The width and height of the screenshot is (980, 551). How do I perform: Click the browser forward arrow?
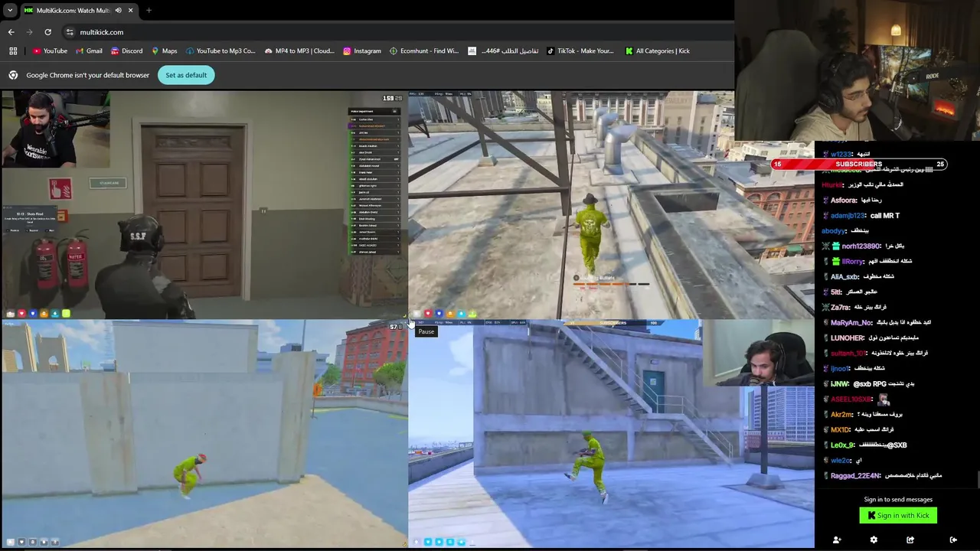click(29, 32)
